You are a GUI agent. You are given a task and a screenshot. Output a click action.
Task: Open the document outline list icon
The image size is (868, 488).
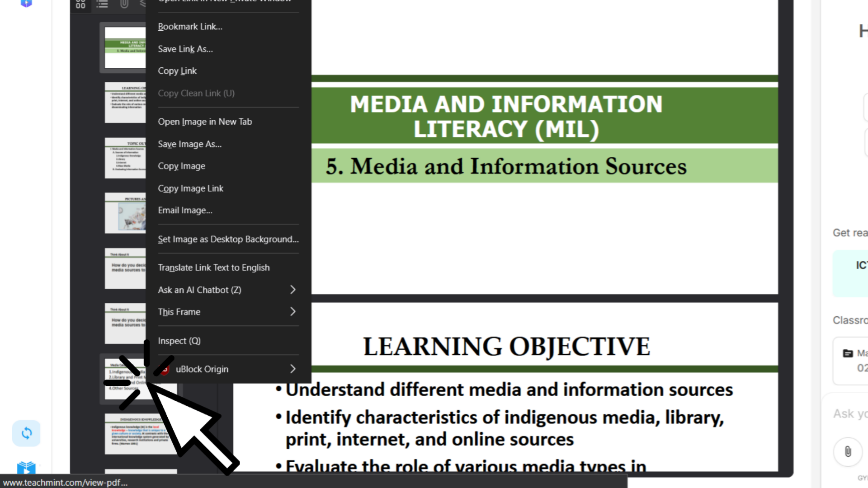click(102, 4)
